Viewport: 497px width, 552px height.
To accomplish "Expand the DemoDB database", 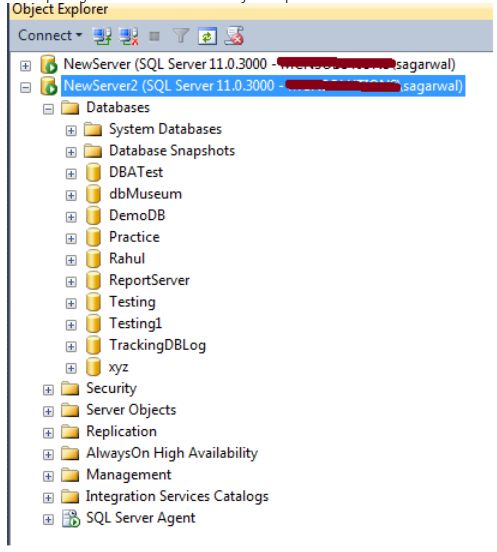I will tap(71, 217).
